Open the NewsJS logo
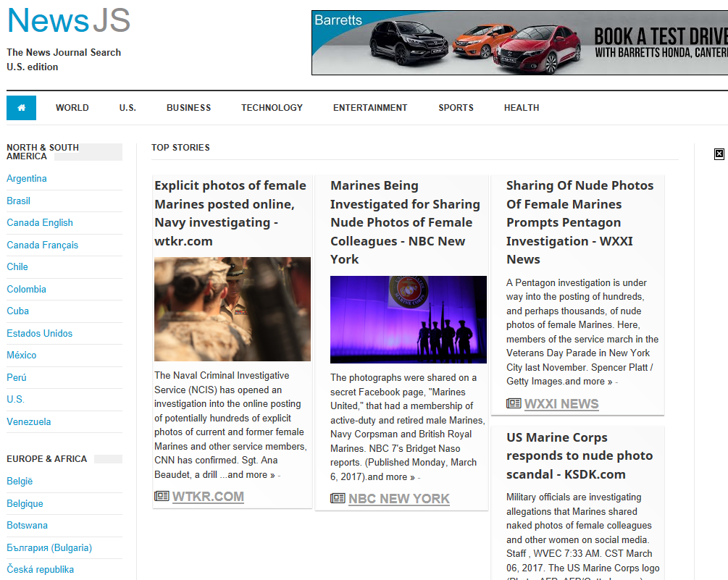 [69, 20]
